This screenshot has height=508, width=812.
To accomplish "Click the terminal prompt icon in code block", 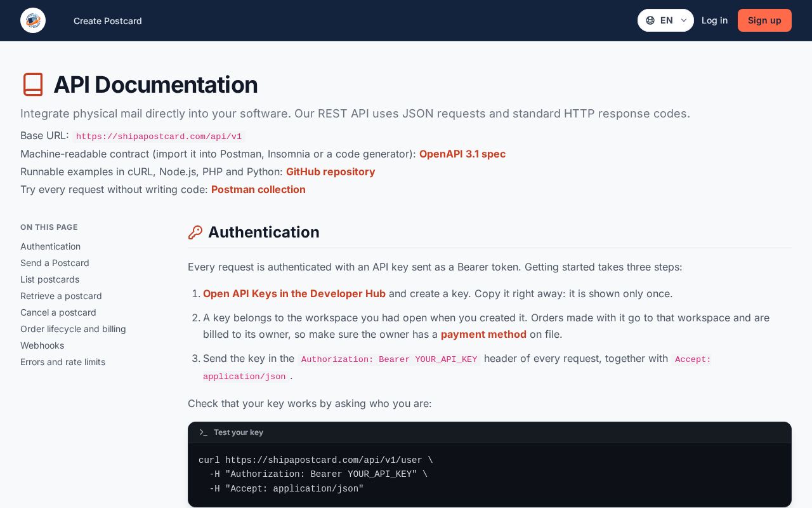I will [x=203, y=432].
